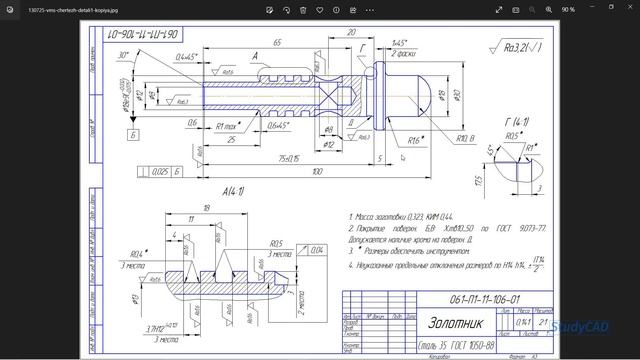Open the three-dots See more menu

click(x=370, y=10)
